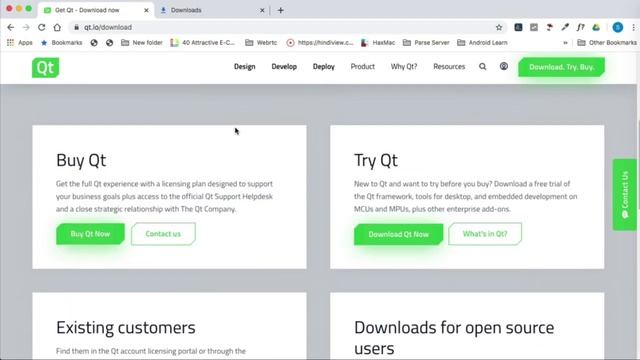This screenshot has height=360, width=640.
Task: Click the f? font extension icon
Action: (580, 27)
